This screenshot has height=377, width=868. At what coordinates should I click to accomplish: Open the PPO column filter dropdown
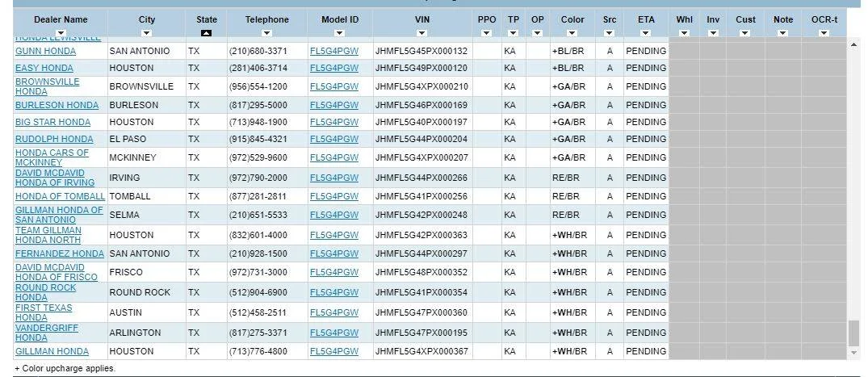[487, 33]
